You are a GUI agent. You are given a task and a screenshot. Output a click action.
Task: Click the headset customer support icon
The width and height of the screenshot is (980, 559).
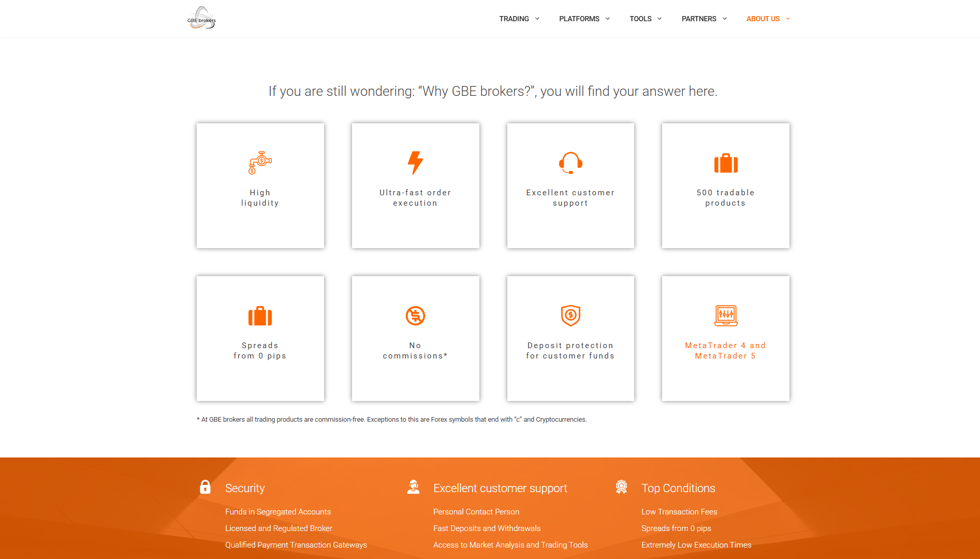pos(571,163)
